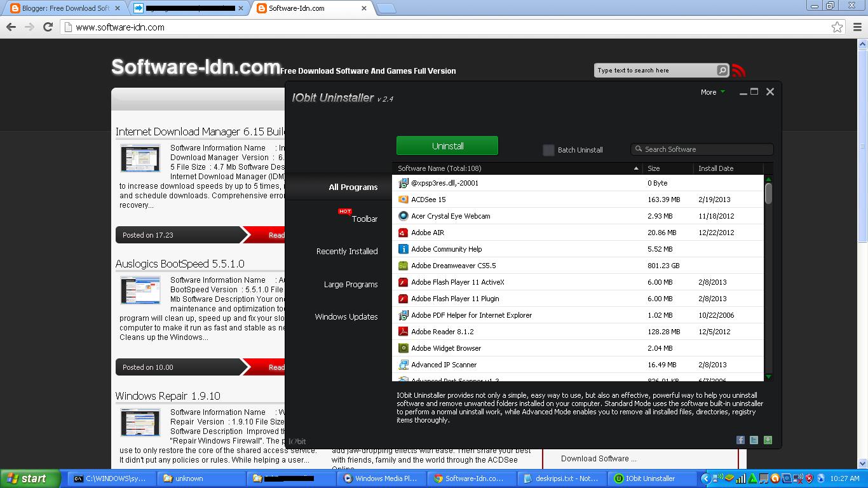The width and height of the screenshot is (868, 488).
Task: Click the Software-Idn.com site title
Action: 196,67
